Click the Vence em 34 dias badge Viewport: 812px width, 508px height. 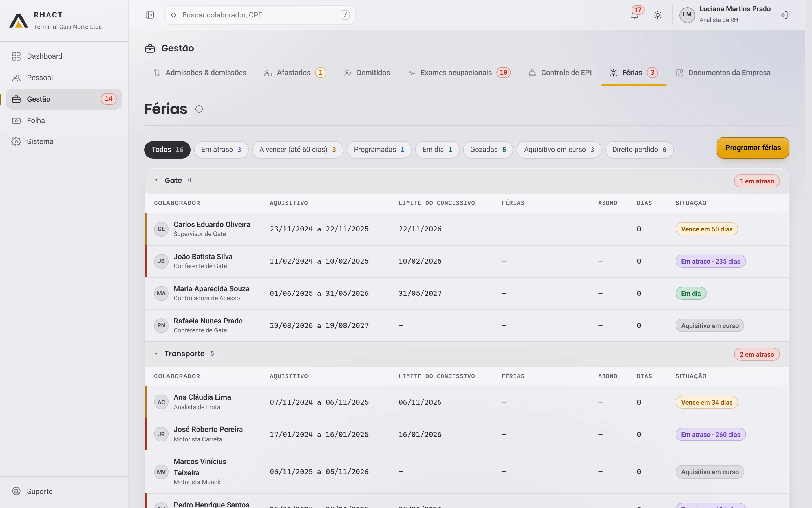tap(707, 402)
